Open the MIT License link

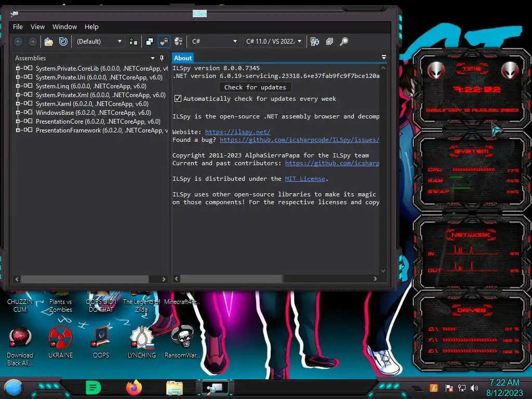click(305, 179)
